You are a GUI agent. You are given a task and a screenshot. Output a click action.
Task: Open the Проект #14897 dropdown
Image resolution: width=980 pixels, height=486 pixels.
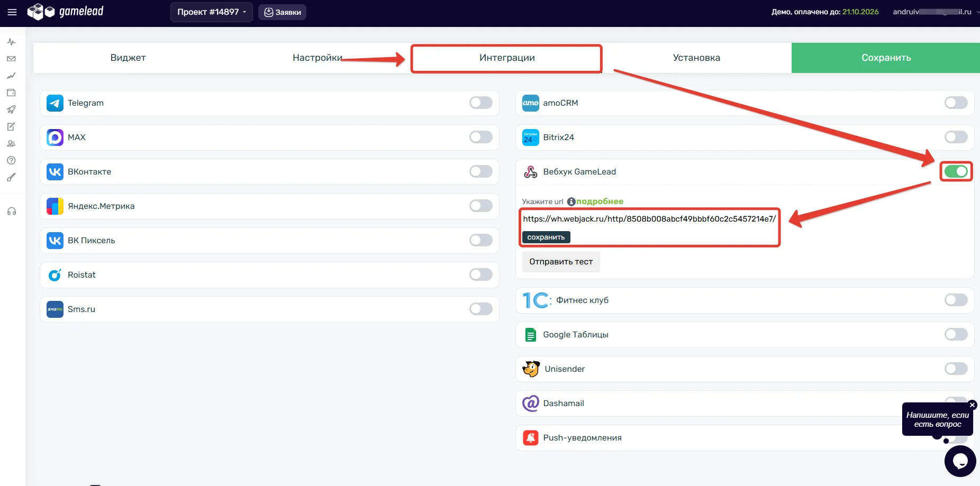[211, 12]
